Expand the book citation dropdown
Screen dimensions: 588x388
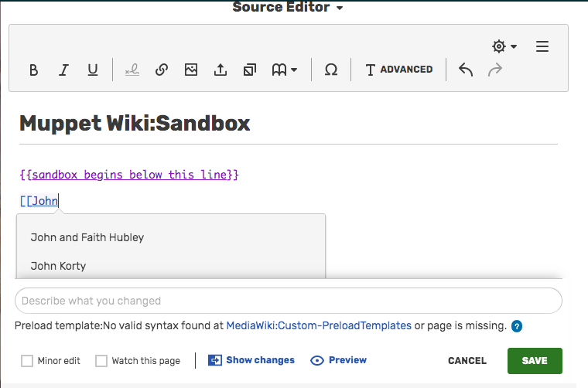(x=285, y=70)
